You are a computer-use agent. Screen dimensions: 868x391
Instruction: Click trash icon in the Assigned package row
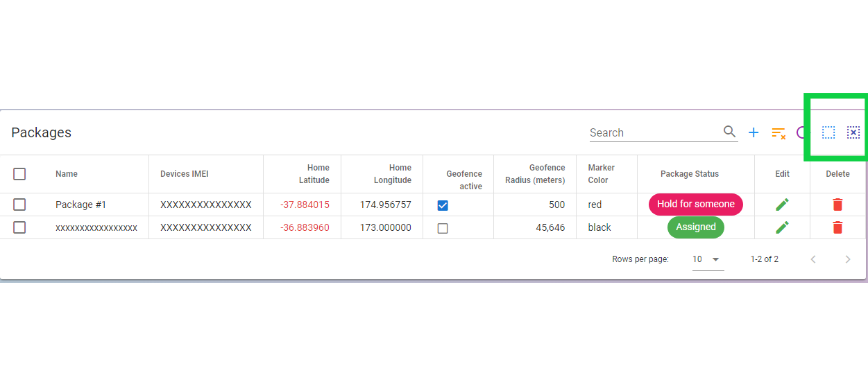pos(837,227)
